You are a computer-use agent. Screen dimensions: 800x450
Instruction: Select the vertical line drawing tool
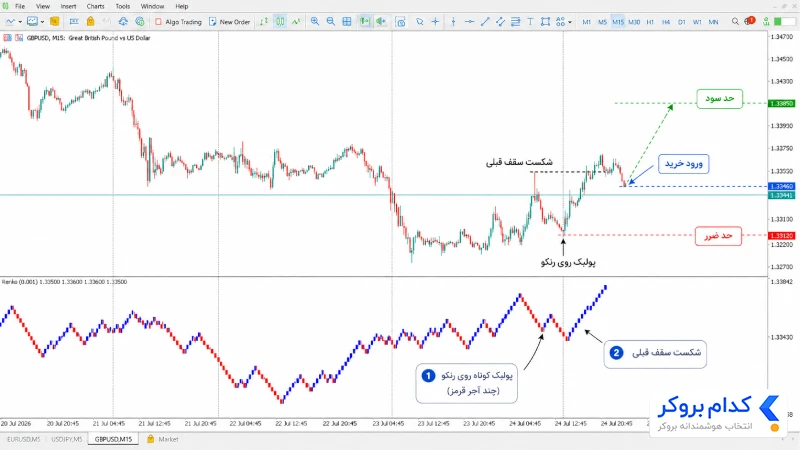point(453,21)
